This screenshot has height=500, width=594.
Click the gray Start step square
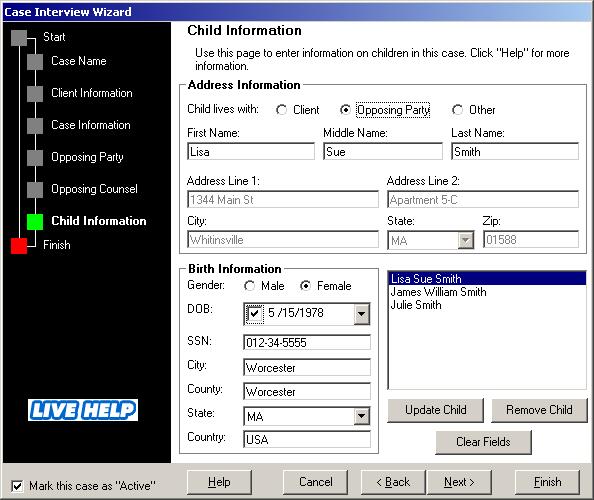pos(19,38)
